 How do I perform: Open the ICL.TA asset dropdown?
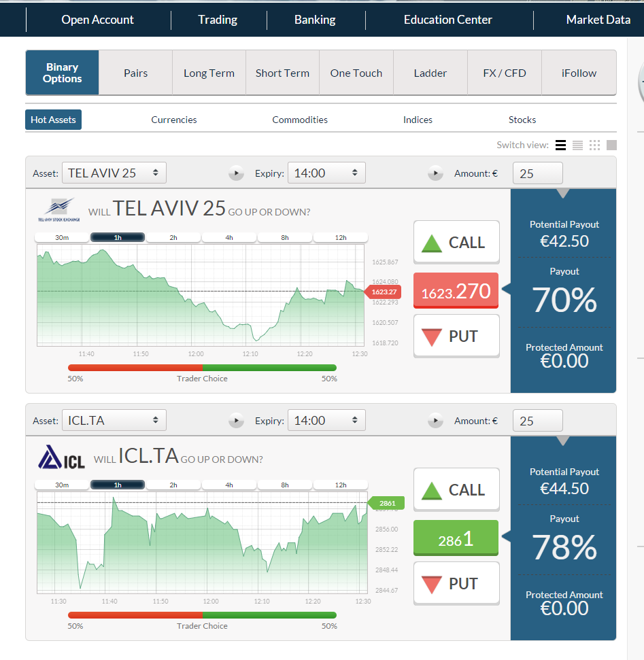point(114,421)
